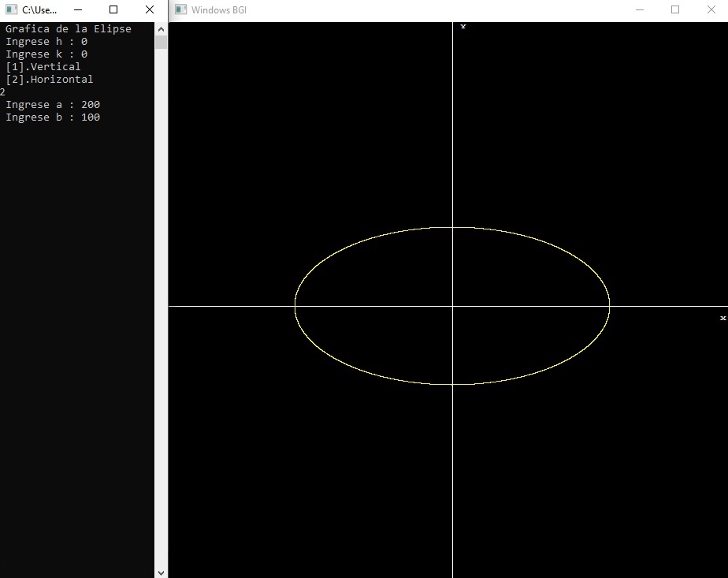
Task: Click the Windows BGI window app icon
Action: pos(180,9)
